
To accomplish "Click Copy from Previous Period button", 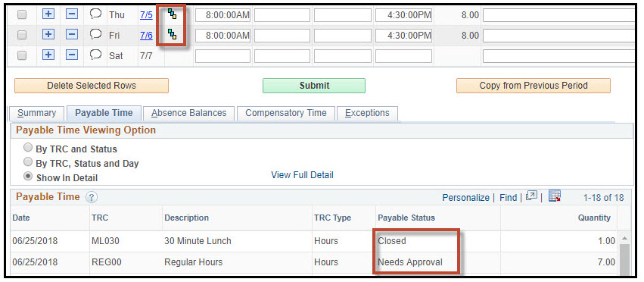I will pos(533,86).
